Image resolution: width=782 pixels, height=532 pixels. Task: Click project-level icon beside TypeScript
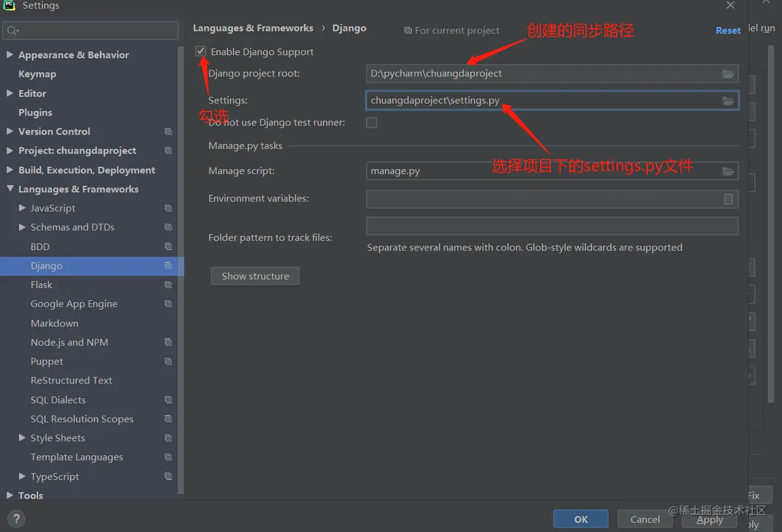[169, 477]
